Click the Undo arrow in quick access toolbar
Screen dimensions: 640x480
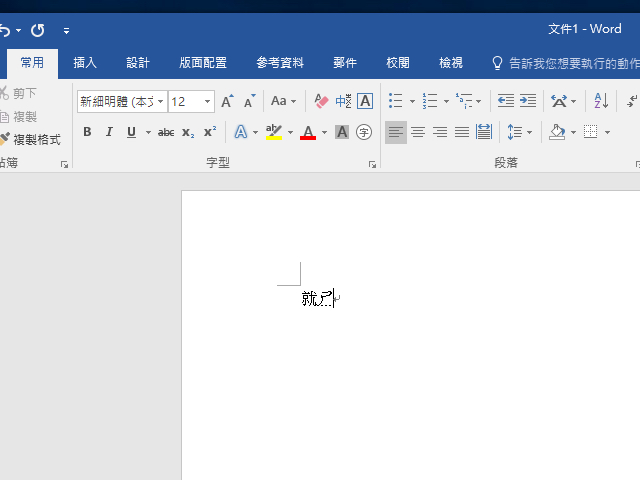click(x=5, y=31)
